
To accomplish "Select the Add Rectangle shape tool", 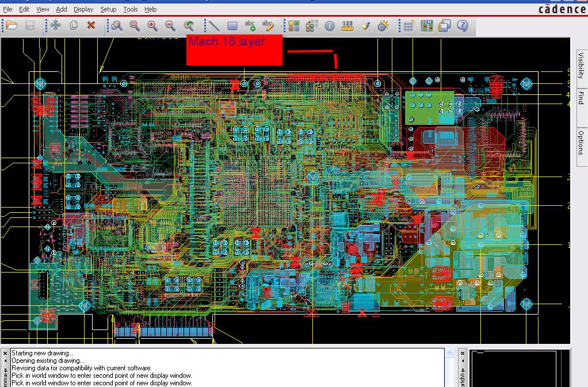I will click(232, 25).
